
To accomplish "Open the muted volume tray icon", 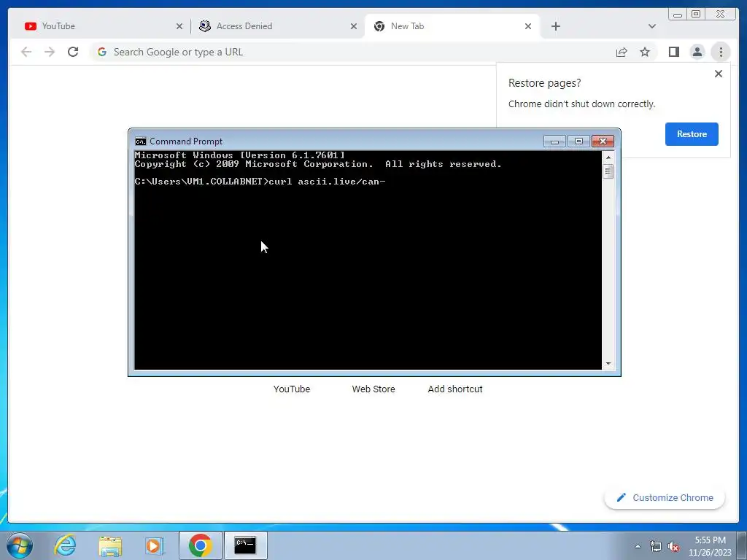I will click(x=673, y=547).
